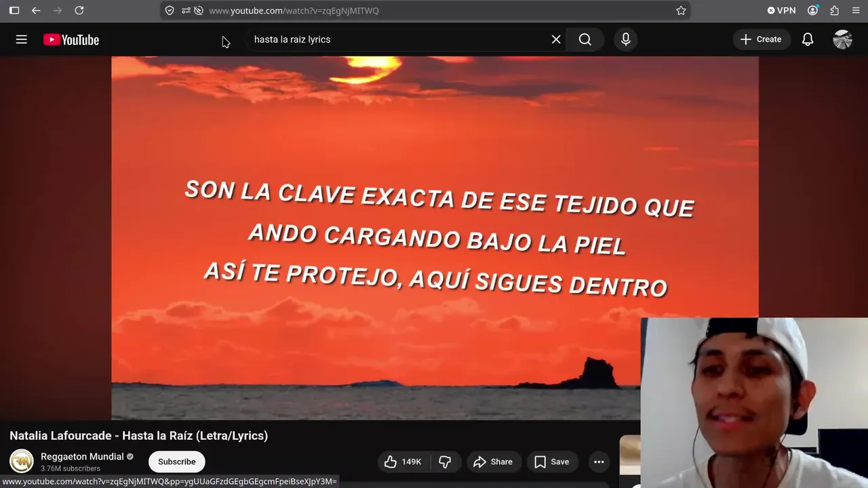Open site permissions icon in address bar
Image resolution: width=868 pixels, height=488 pixels.
(186, 10)
